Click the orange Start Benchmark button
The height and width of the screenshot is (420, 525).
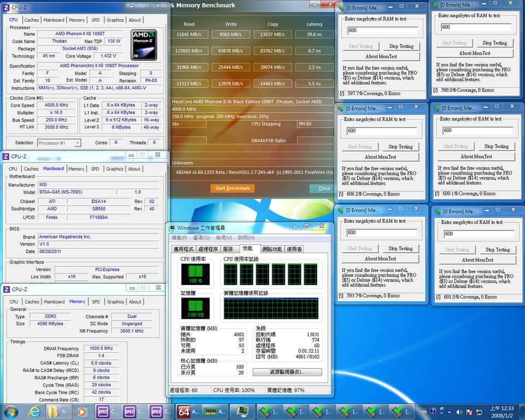coord(232,188)
